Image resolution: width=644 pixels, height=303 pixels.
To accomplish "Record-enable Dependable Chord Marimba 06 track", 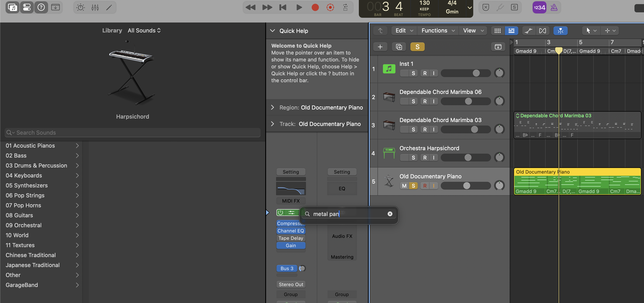I will pos(425,102).
